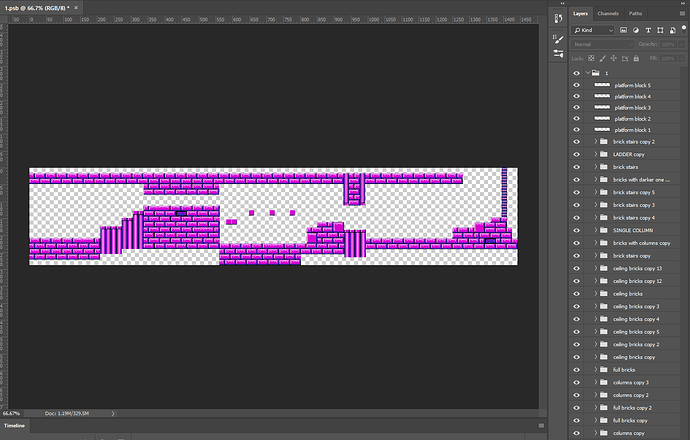Expand the brick stairs copy 2 group
Viewport: 690px width, 440px height.
click(x=596, y=142)
